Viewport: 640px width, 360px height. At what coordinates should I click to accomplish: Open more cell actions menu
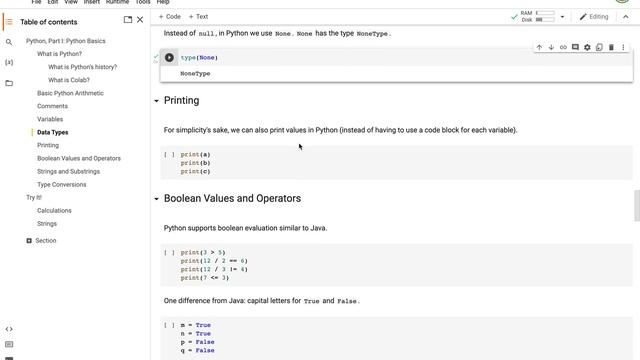(623, 47)
